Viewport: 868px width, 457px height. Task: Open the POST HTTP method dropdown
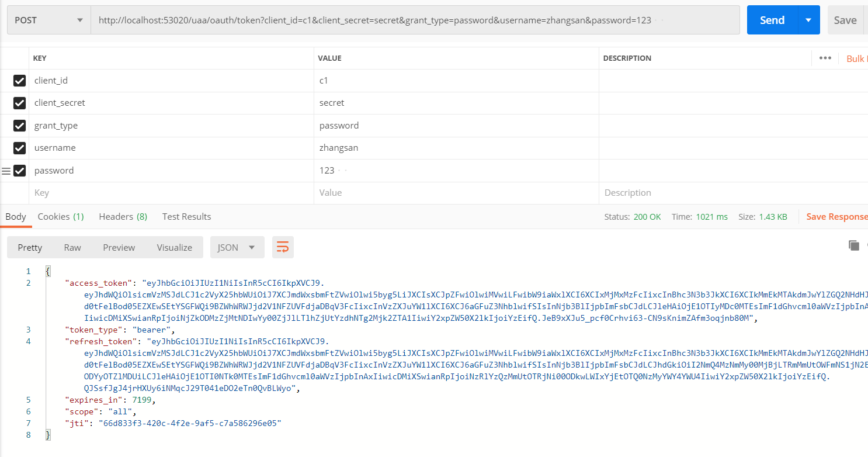pyautogui.click(x=48, y=20)
